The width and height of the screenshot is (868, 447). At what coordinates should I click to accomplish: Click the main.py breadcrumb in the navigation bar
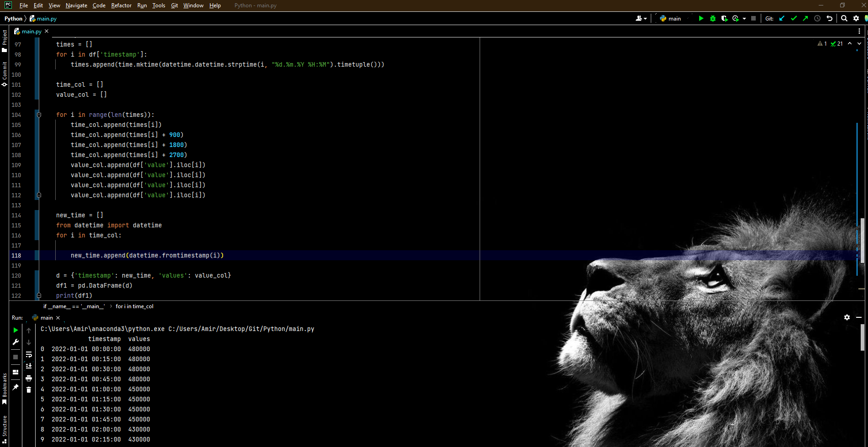[x=43, y=19]
